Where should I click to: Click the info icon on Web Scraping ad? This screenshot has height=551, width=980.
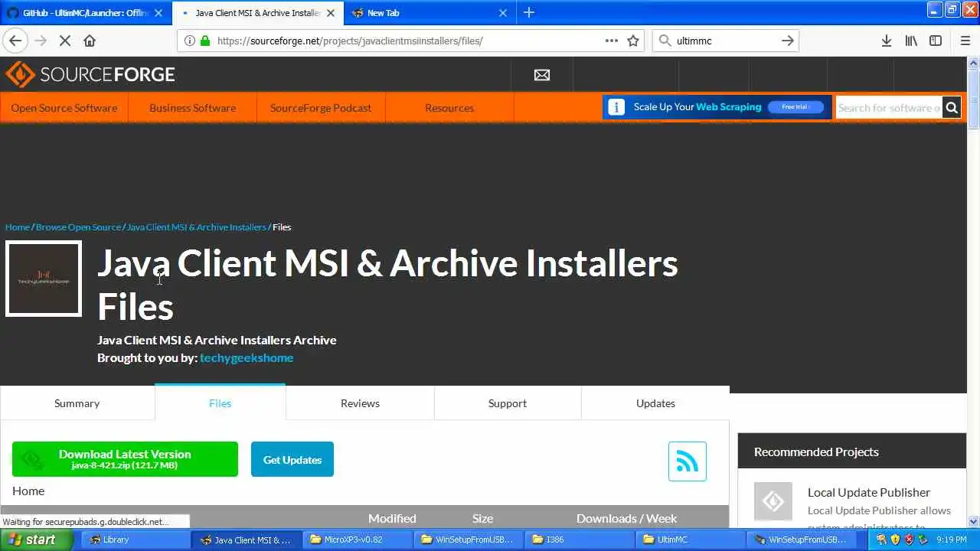(616, 107)
